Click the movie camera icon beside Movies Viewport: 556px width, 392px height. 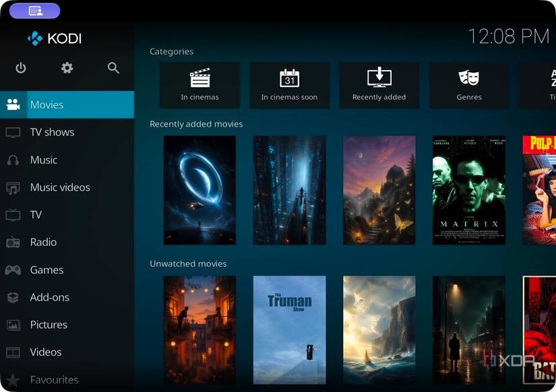pyautogui.click(x=13, y=104)
